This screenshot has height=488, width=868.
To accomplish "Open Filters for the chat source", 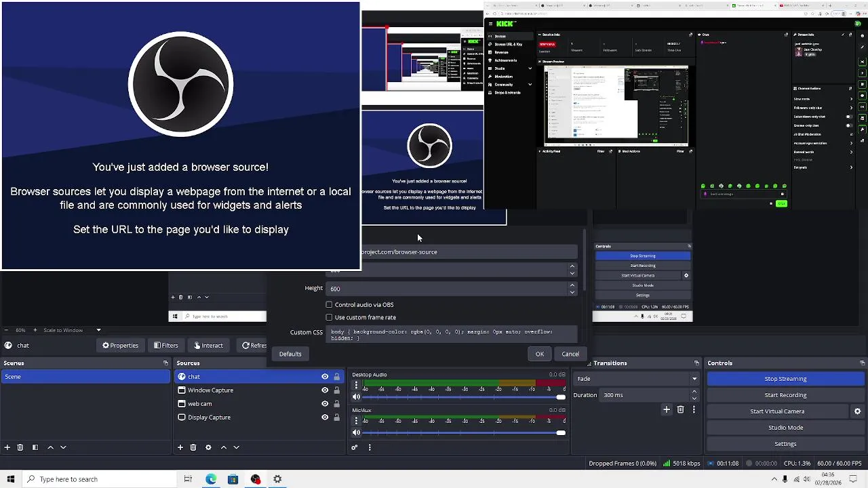I will point(166,346).
